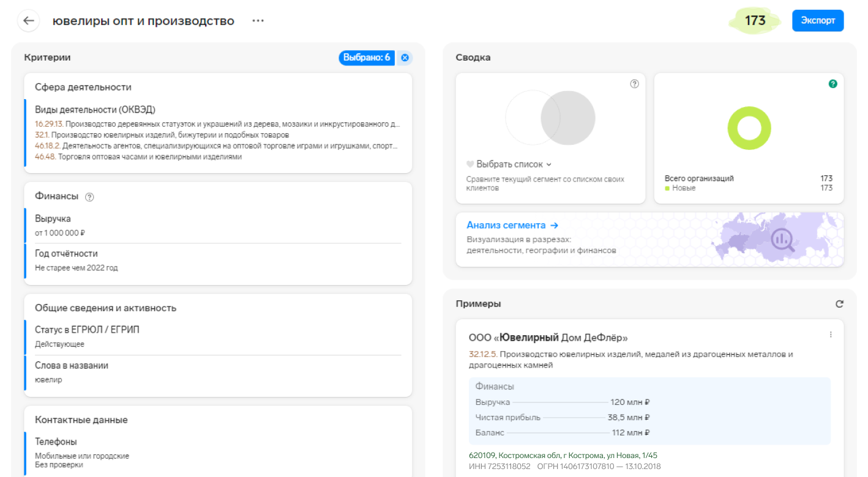The width and height of the screenshot is (868, 477).
Task: Open the three-dots menu next to the title
Action: coord(258,21)
